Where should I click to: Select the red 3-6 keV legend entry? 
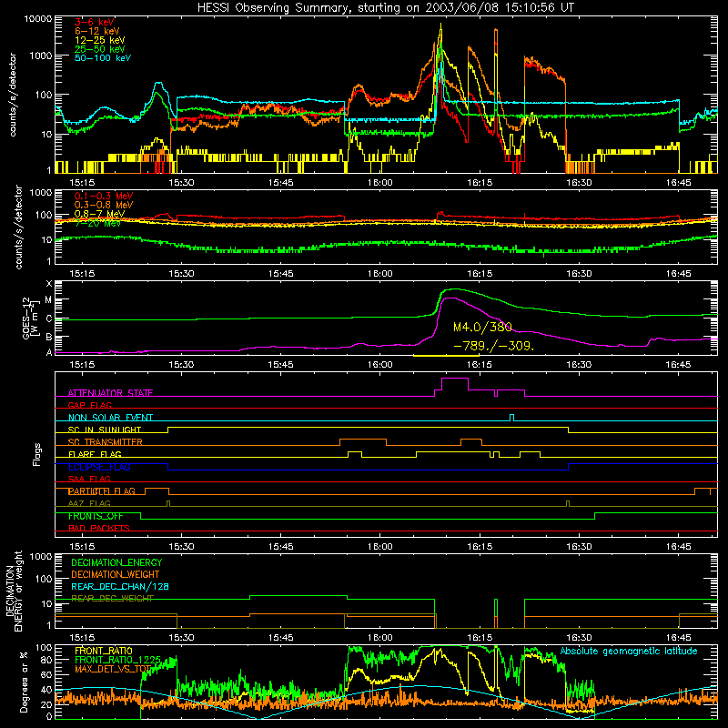tap(94, 22)
